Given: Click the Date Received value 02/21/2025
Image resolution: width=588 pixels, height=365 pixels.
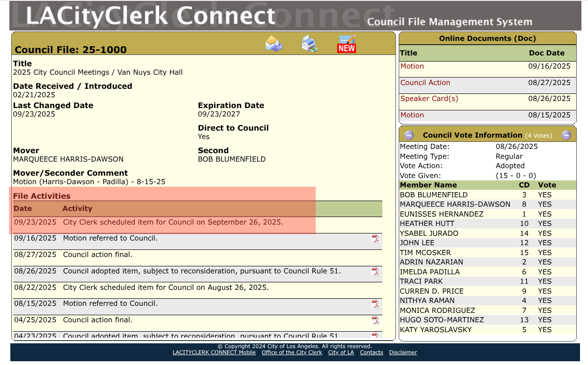Looking at the screenshot, I should tap(34, 95).
